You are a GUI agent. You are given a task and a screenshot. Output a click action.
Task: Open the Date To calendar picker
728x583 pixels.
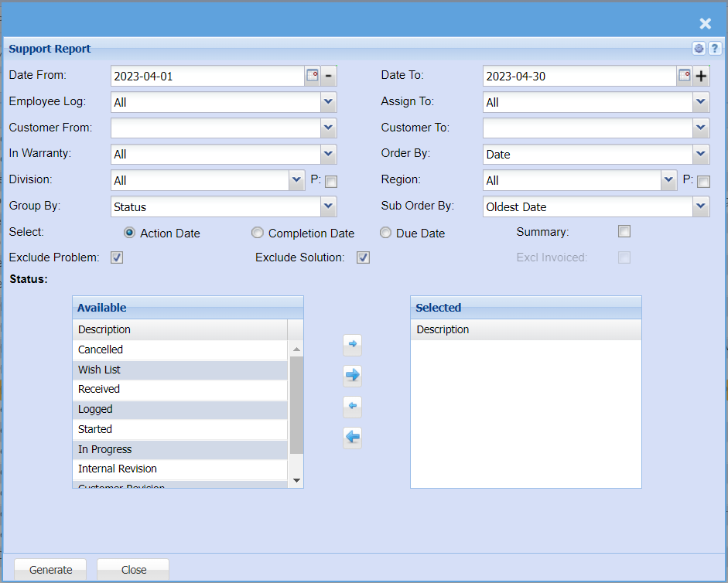(x=685, y=76)
